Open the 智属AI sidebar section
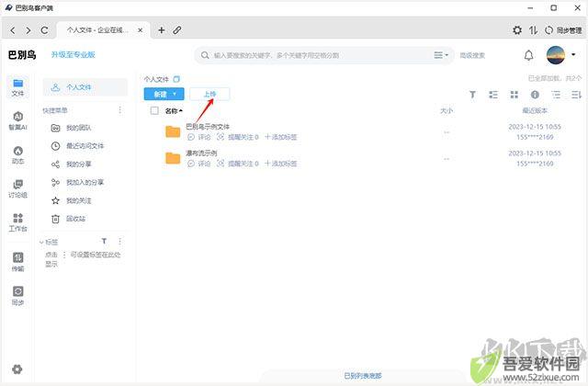The height and width of the screenshot is (386, 588). pyautogui.click(x=17, y=120)
